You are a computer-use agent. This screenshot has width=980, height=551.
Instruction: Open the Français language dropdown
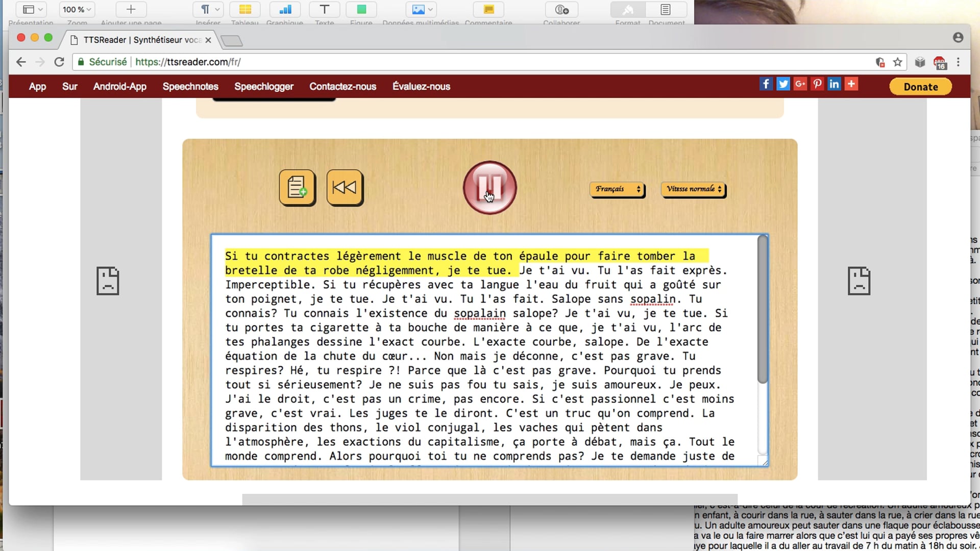(x=617, y=189)
